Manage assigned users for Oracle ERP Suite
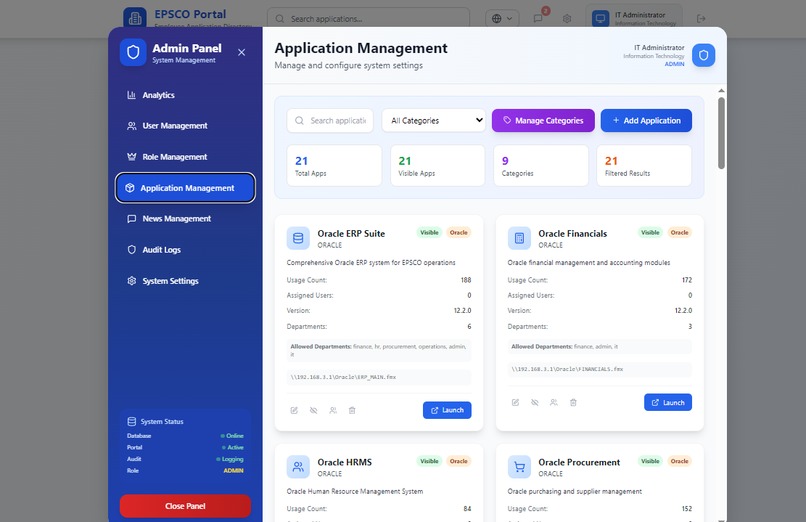 [333, 411]
